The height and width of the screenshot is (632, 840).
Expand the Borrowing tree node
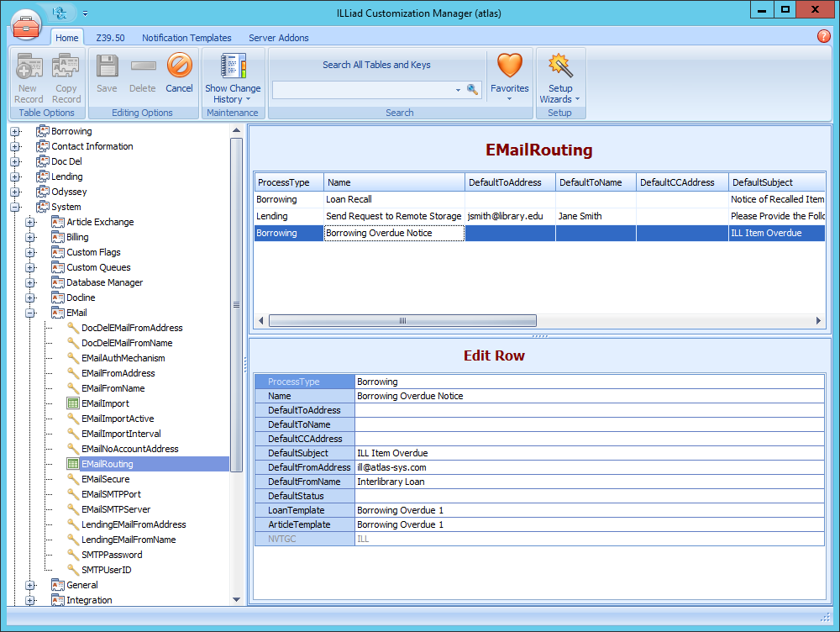tap(15, 130)
